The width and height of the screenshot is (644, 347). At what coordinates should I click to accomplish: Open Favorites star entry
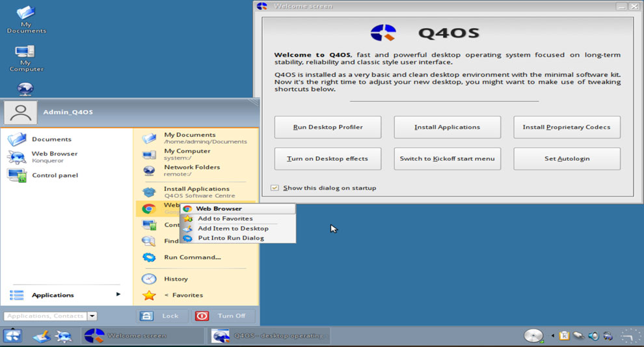172,295
